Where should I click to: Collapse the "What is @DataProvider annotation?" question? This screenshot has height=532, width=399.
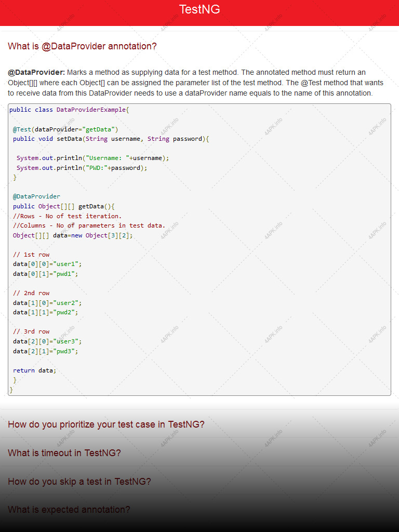tap(82, 46)
